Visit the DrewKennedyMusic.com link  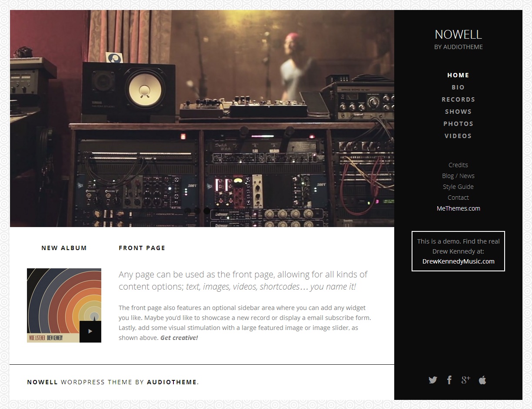click(x=458, y=261)
